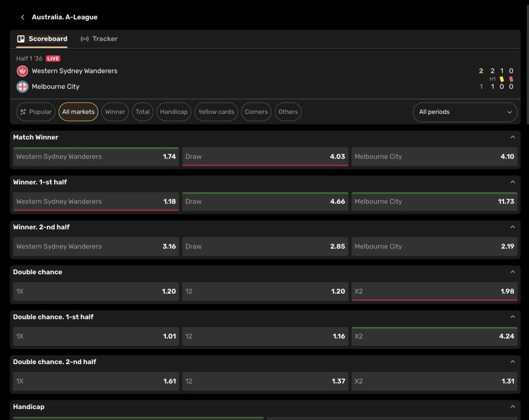Show only Total markets

coord(143,112)
